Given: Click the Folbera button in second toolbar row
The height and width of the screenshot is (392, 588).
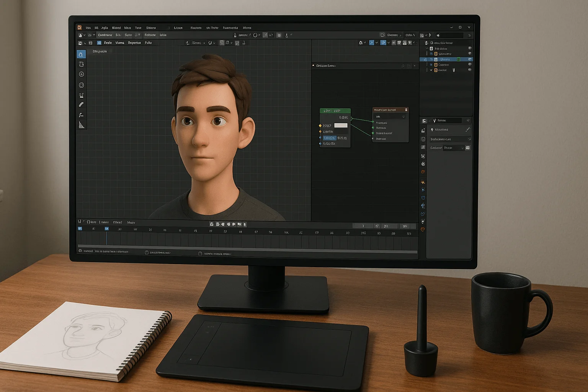Looking at the screenshot, I should 150,35.
